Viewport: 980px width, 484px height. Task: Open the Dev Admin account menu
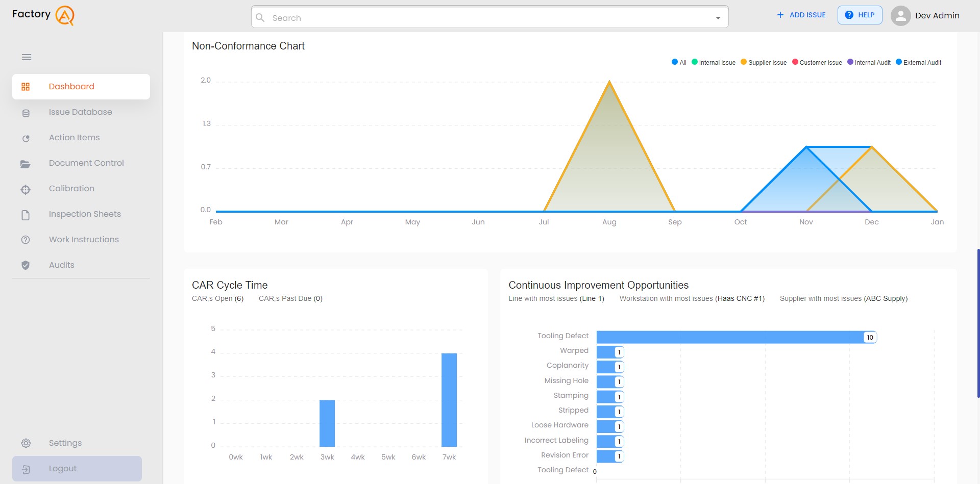[x=925, y=15]
